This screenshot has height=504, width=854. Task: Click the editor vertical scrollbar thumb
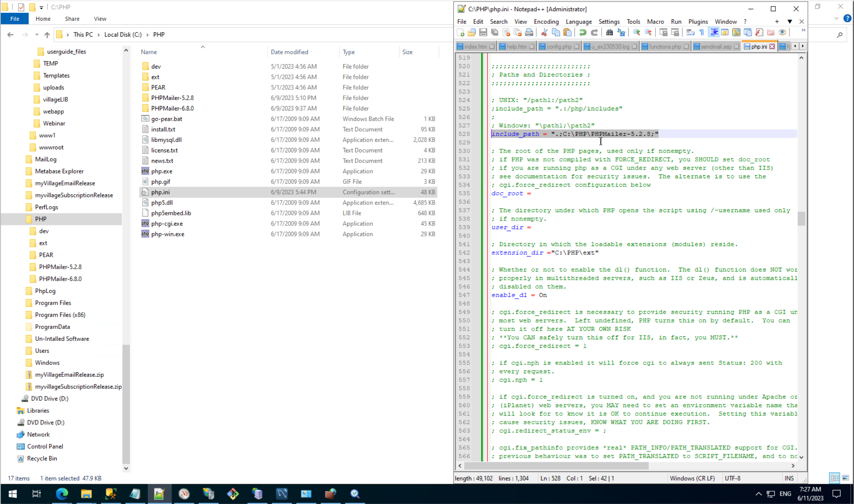click(801, 219)
